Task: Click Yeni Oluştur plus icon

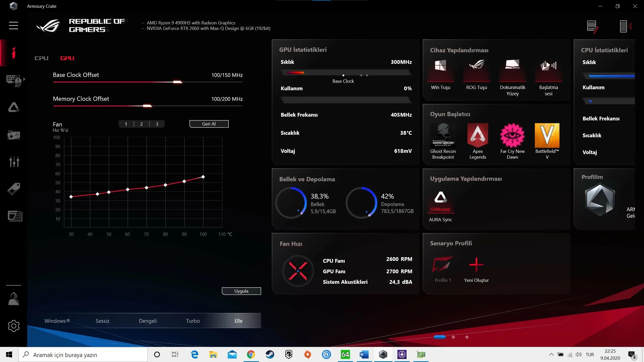Action: click(x=476, y=264)
